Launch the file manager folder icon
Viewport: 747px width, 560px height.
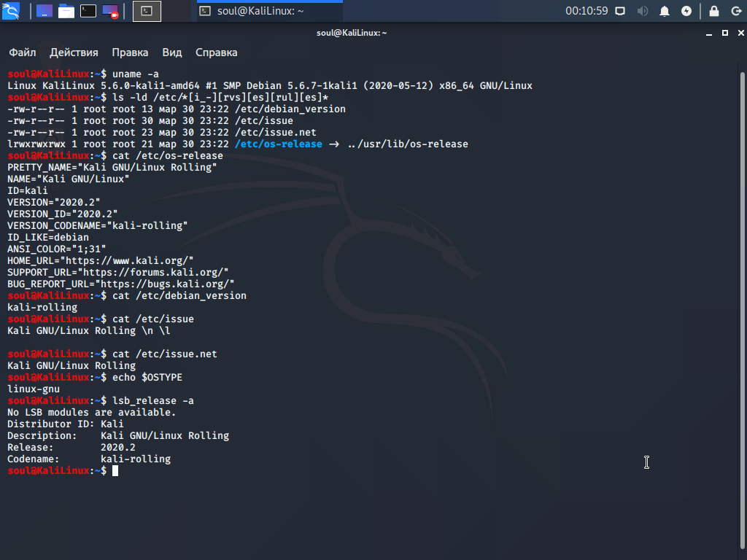[x=66, y=11]
